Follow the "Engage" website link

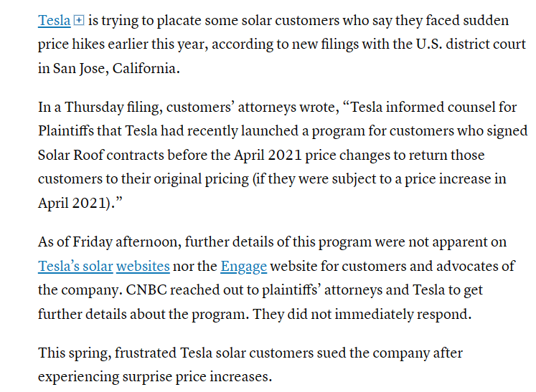pyautogui.click(x=243, y=267)
